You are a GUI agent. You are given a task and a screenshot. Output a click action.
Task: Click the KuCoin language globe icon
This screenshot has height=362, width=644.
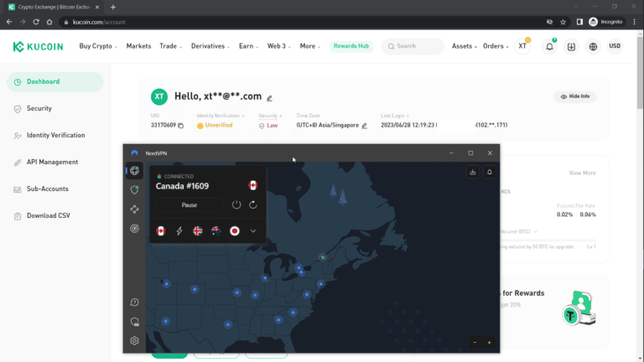click(x=594, y=46)
